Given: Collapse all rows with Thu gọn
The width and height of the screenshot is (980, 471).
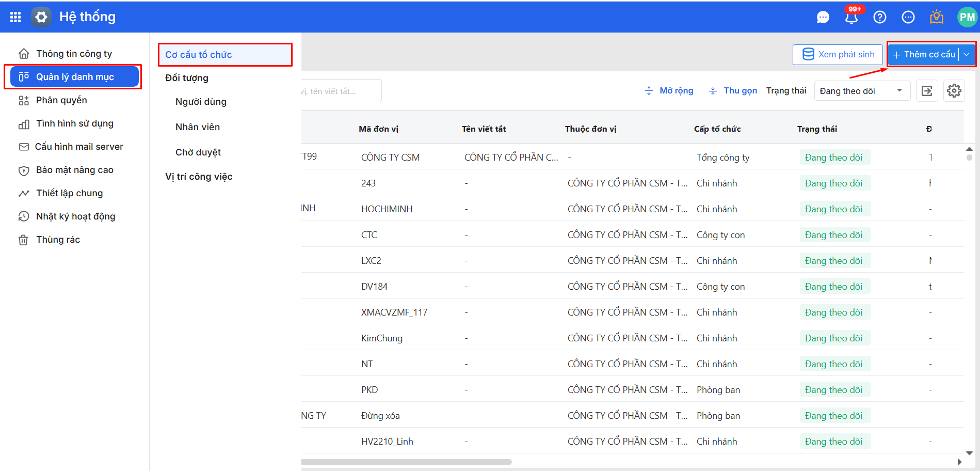Looking at the screenshot, I should pyautogui.click(x=733, y=91).
